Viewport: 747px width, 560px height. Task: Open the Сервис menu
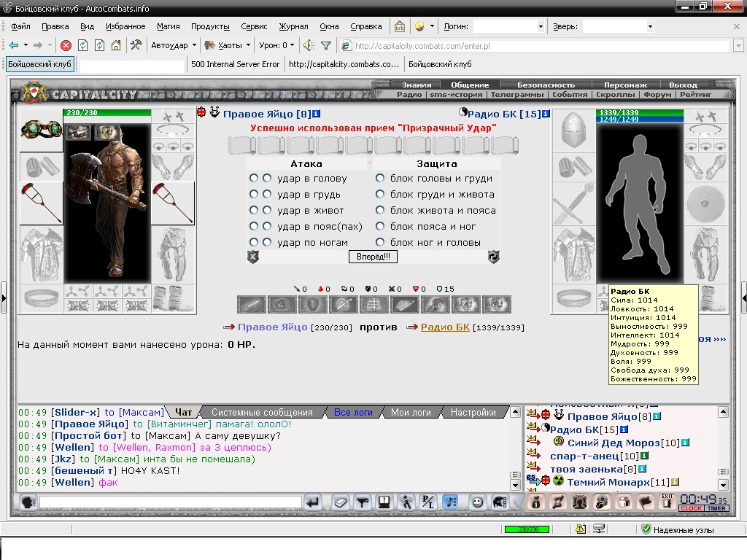tap(254, 27)
